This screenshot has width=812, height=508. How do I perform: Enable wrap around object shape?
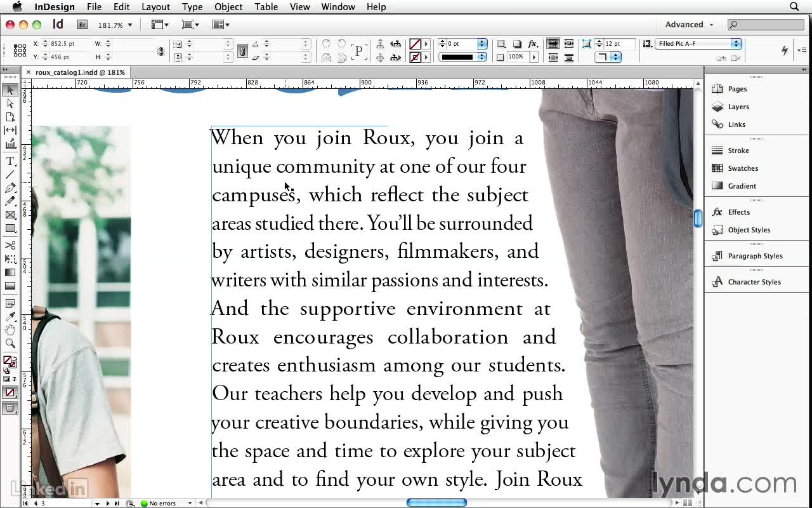click(x=553, y=57)
